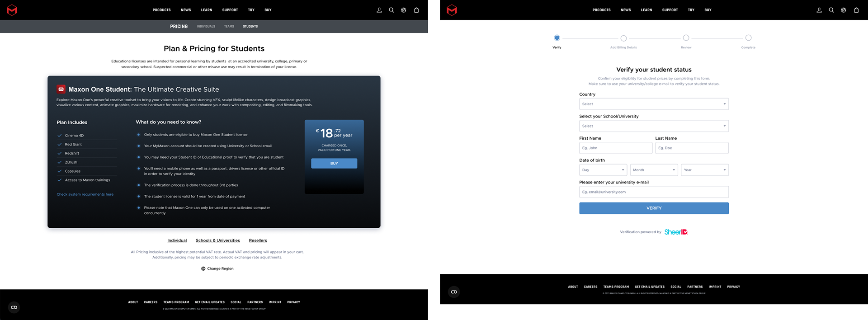Click the SheerID logo

point(676,232)
